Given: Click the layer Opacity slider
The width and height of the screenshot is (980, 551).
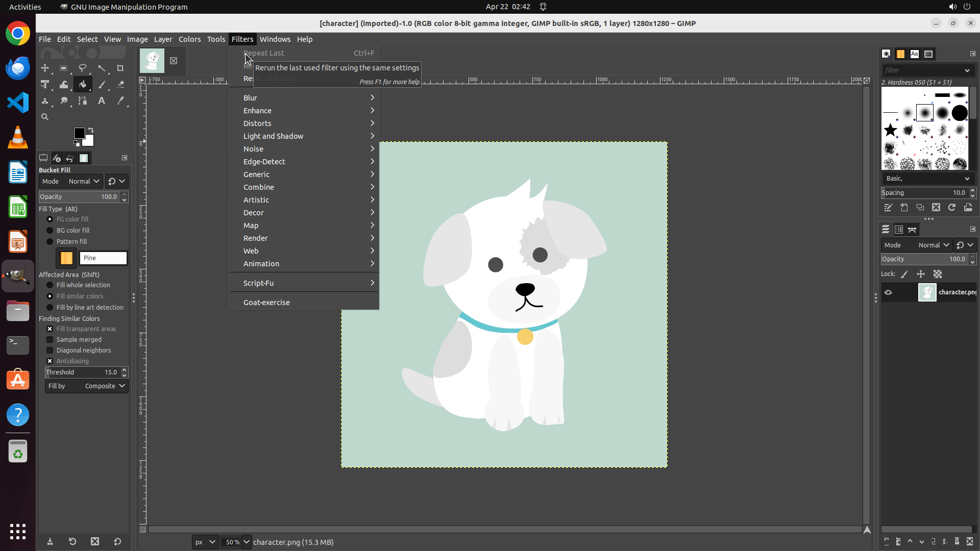Looking at the screenshot, I should (x=923, y=259).
